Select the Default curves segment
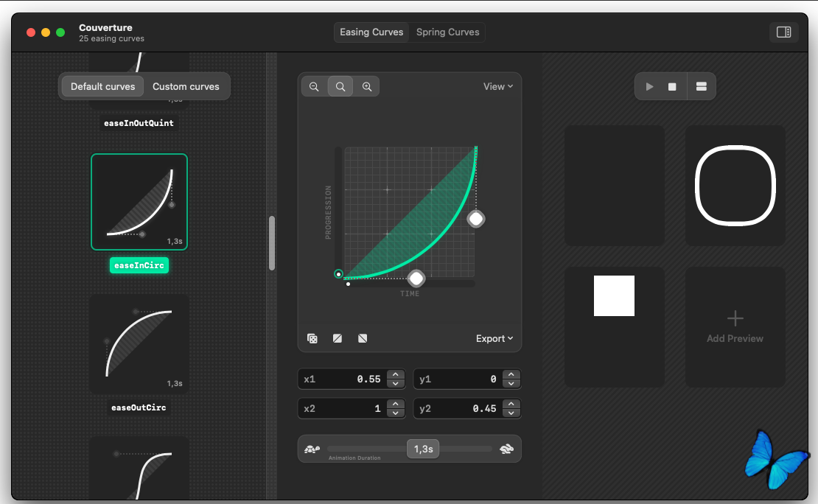818x504 pixels. click(103, 87)
